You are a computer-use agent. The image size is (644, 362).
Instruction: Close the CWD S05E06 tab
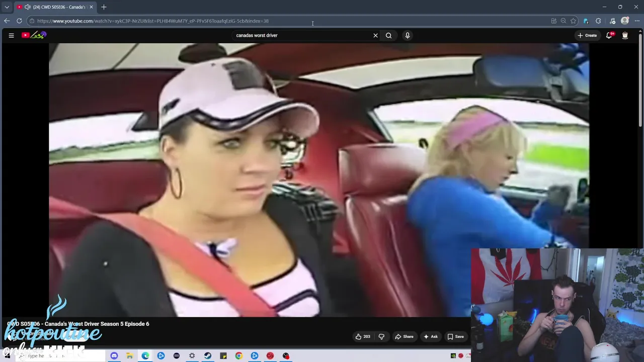pyautogui.click(x=91, y=7)
